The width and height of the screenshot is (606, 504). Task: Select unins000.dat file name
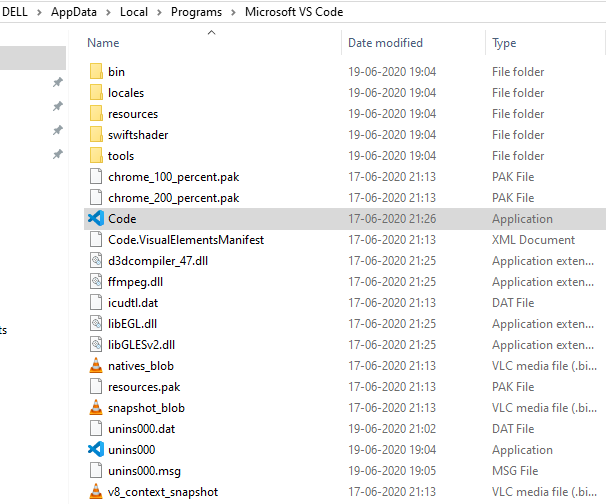coord(141,429)
